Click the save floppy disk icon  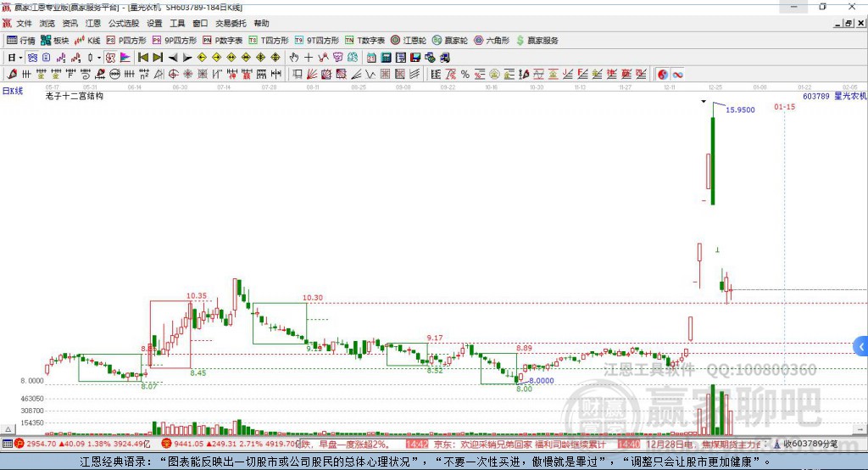[415, 58]
